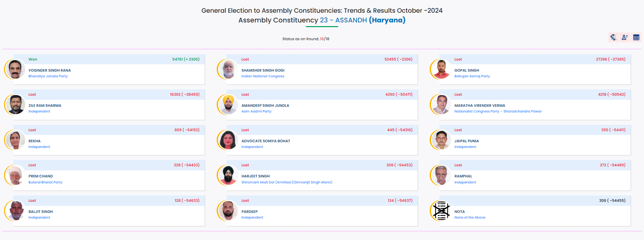Screen dimensions: 644x240
Task: Click the Bharatiya Janata Party label
Action: [48, 76]
